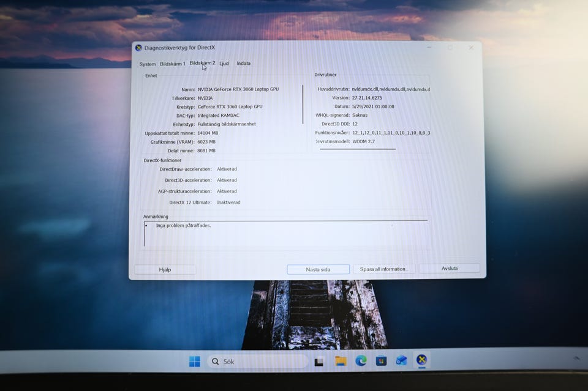Click the AGP-strukturacceleration status Aktiverad
Image resolution: width=588 pixels, height=391 pixels.
pyautogui.click(x=227, y=191)
